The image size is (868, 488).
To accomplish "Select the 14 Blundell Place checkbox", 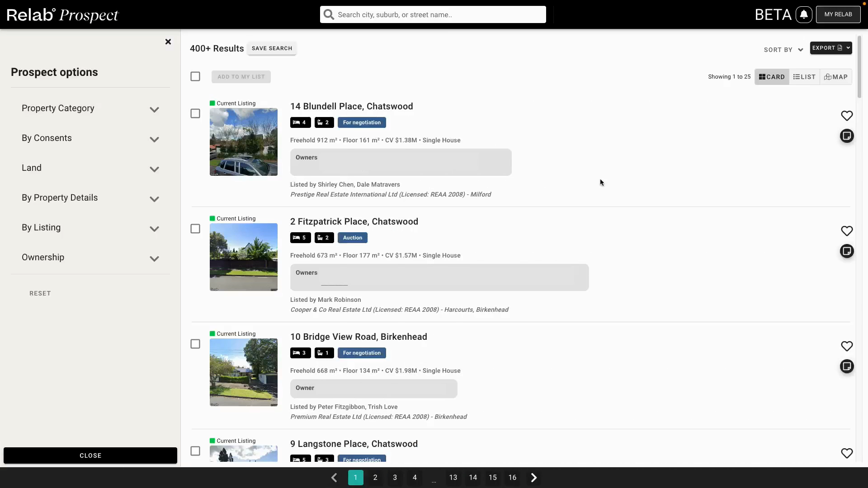I will [195, 113].
